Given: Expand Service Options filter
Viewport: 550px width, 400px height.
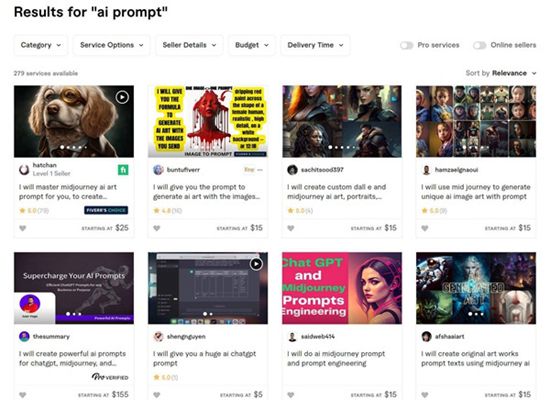Looking at the screenshot, I should pyautogui.click(x=112, y=45).
